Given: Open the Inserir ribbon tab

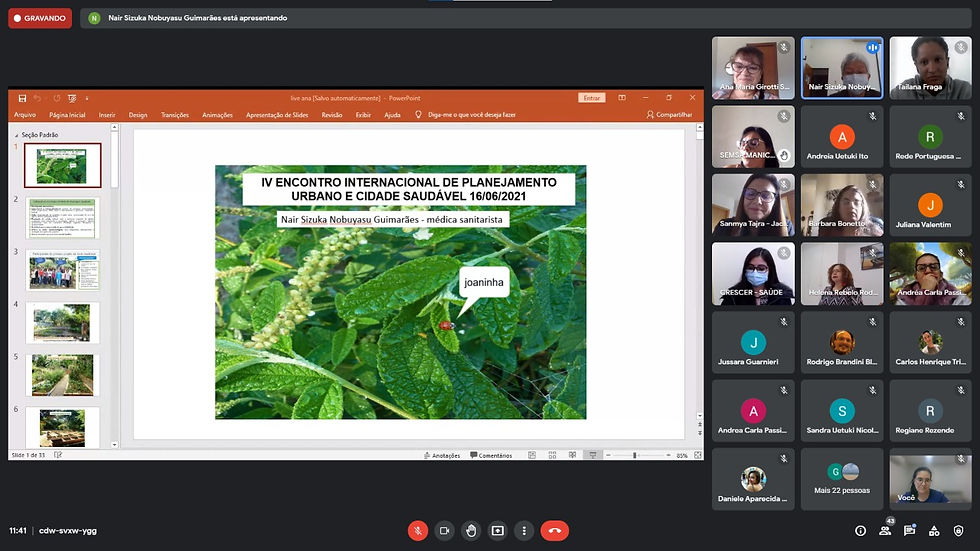Looking at the screenshot, I should [x=107, y=115].
